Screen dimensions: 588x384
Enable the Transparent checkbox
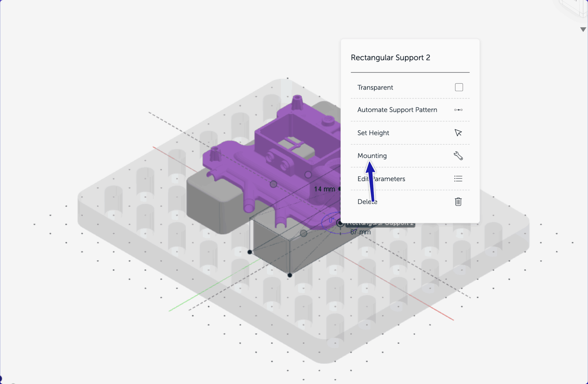[x=459, y=87]
